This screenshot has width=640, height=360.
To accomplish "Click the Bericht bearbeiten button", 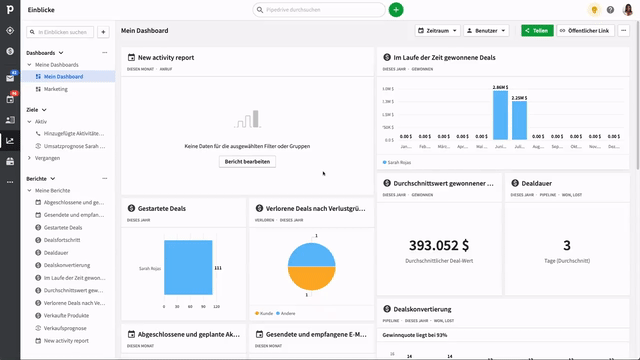I will click(x=247, y=162).
